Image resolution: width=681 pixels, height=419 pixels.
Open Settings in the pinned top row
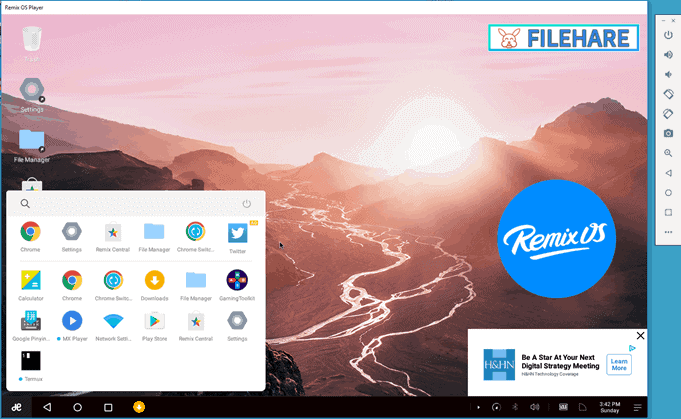tap(72, 232)
